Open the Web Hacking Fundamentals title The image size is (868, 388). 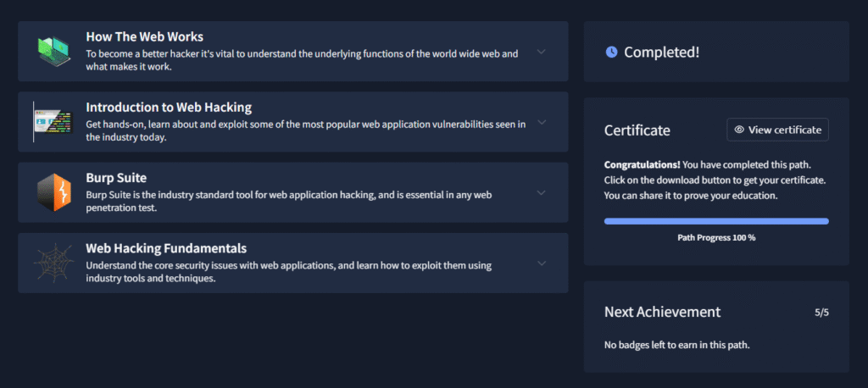point(166,248)
